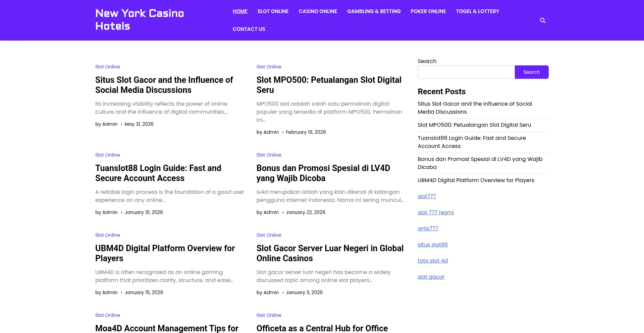The image size is (644, 333).
Task: Follow the slot gacor sidebar link
Action: (x=431, y=277)
